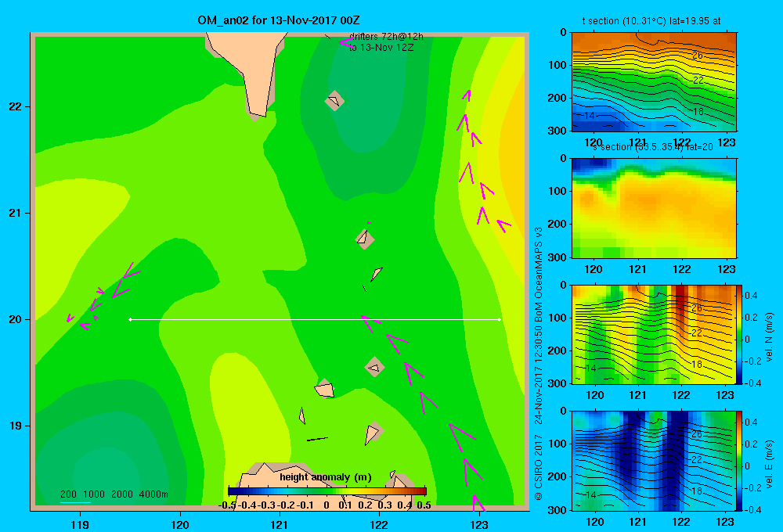Click the left endpoint marker of the white transect line

pos(130,319)
